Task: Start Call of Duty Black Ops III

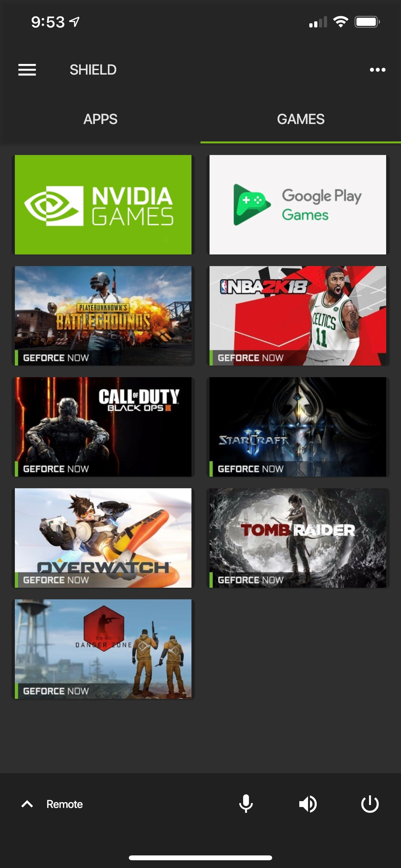Action: [x=103, y=427]
